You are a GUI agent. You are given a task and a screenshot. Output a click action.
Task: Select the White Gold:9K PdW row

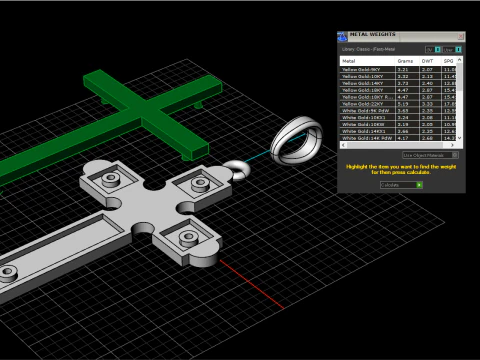coord(398,111)
